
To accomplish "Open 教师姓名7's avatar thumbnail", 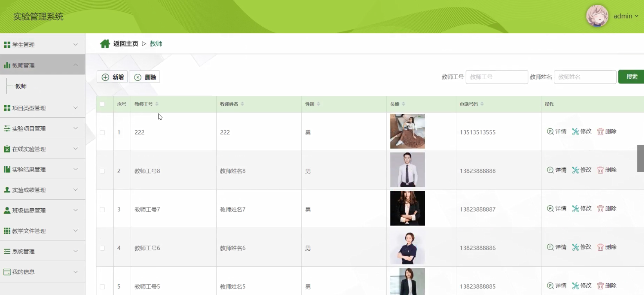I will coord(408,208).
